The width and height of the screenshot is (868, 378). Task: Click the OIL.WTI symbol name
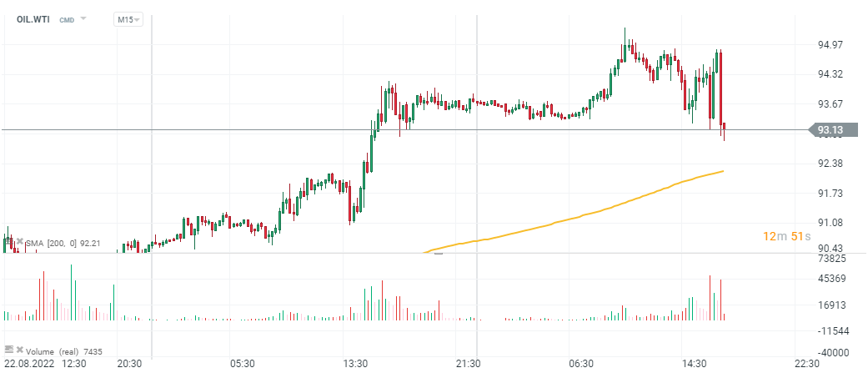click(33, 19)
